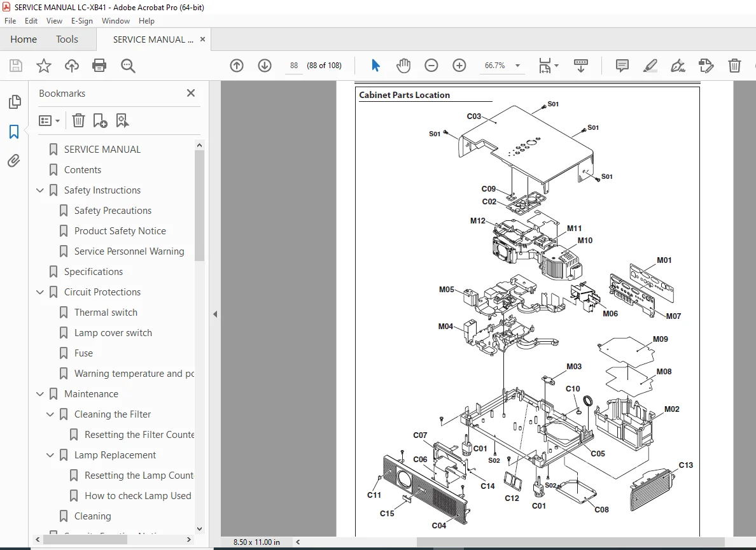Open the E-Sign menu
This screenshot has width=756, height=550.
81,21
